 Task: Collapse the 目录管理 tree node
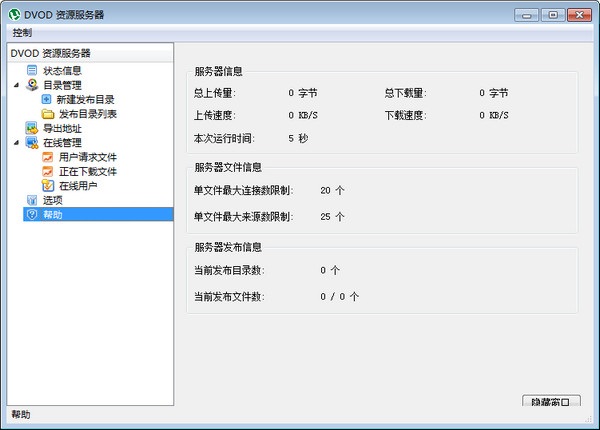16,85
